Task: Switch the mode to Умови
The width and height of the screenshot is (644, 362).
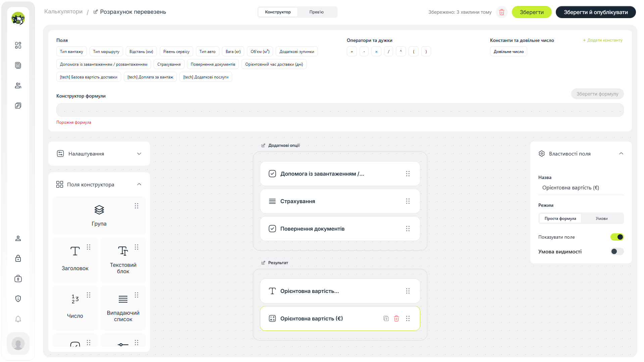Action: (601, 219)
